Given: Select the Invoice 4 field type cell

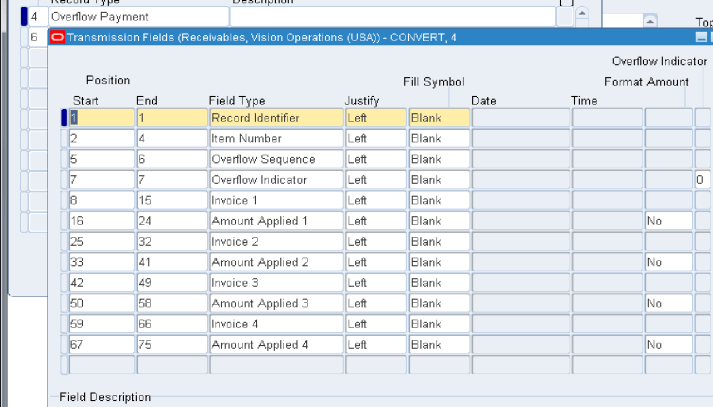Looking at the screenshot, I should [x=273, y=324].
